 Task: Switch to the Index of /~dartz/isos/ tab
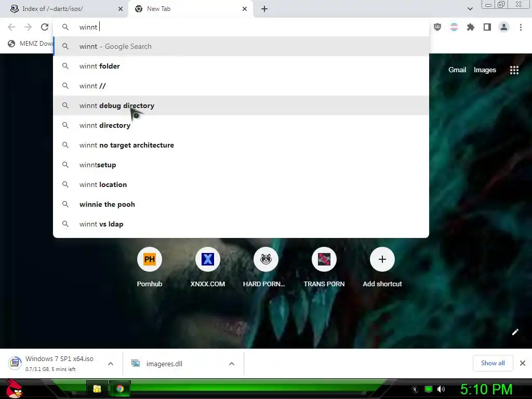(x=64, y=9)
